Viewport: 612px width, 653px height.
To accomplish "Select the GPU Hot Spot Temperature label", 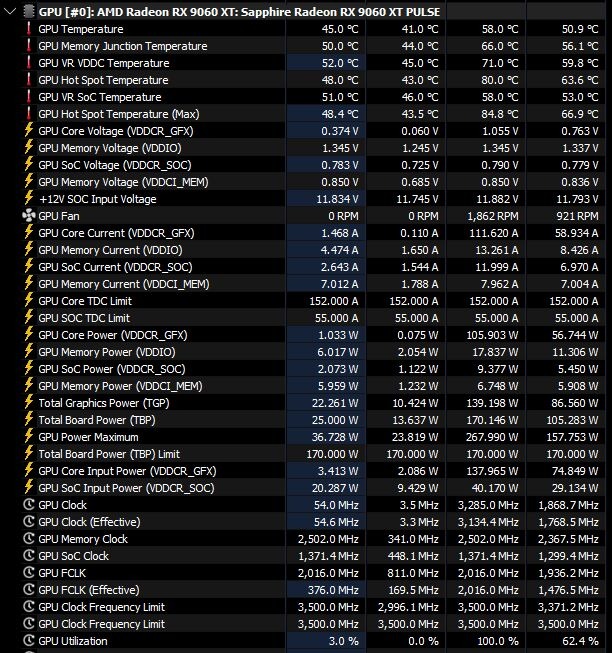I will (103, 80).
